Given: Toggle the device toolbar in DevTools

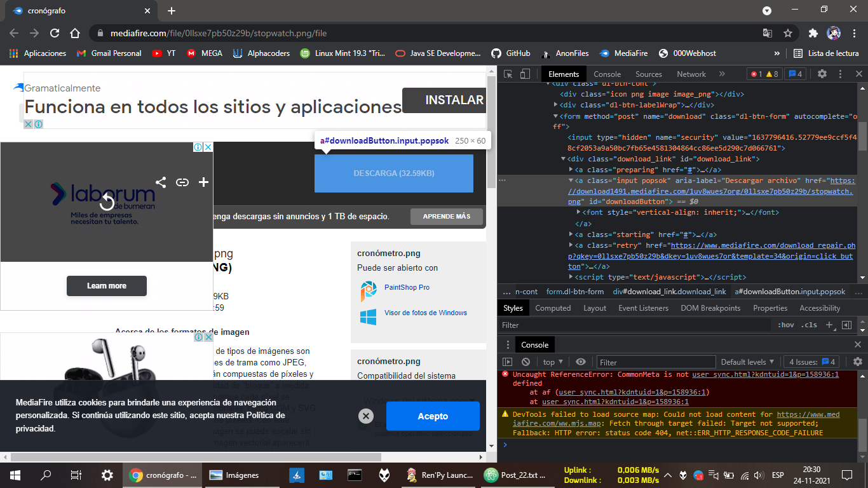Looking at the screenshot, I should coord(525,74).
